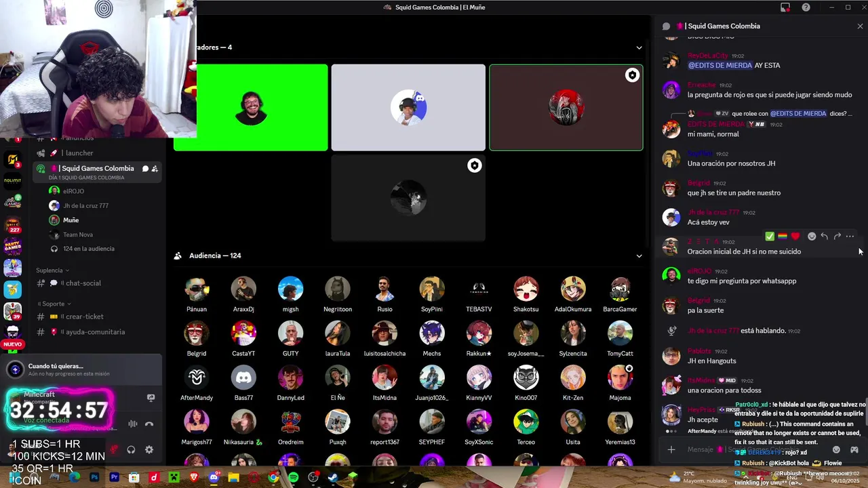
Task: Open the activities game controller icon in message box
Action: coord(854,449)
